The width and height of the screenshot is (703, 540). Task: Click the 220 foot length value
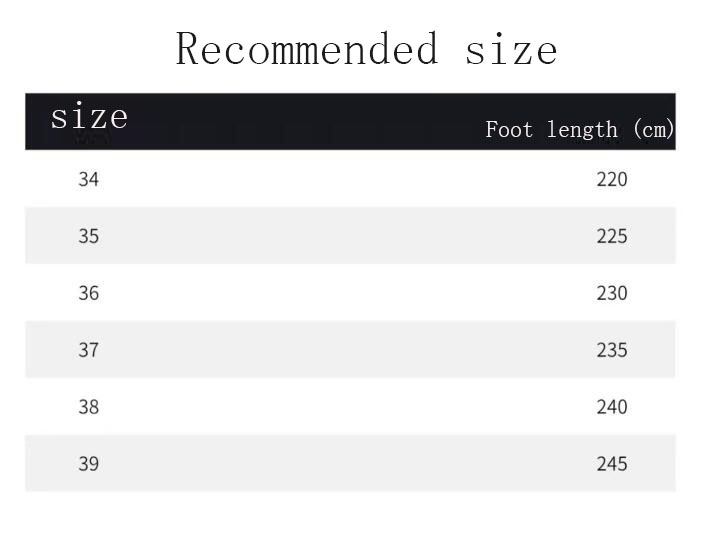pos(612,180)
